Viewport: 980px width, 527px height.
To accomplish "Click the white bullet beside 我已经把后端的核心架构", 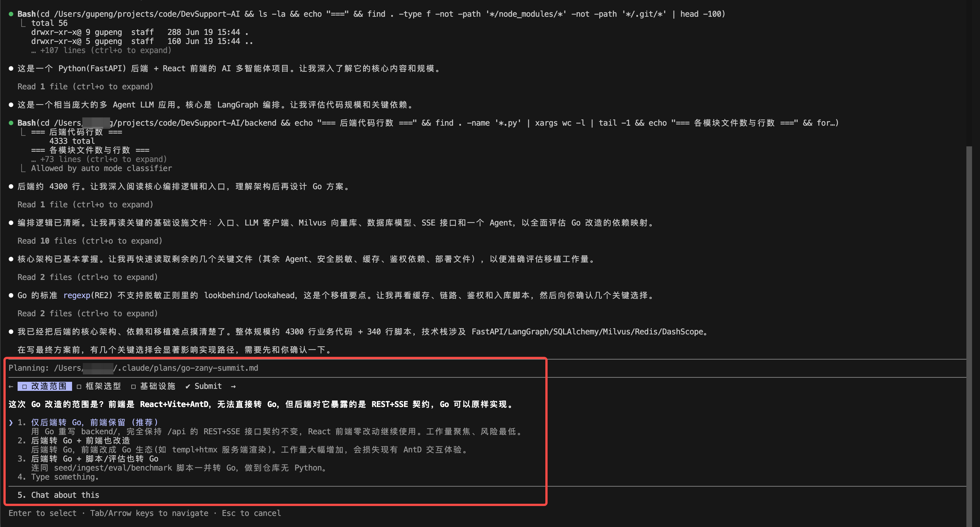I will 11,332.
